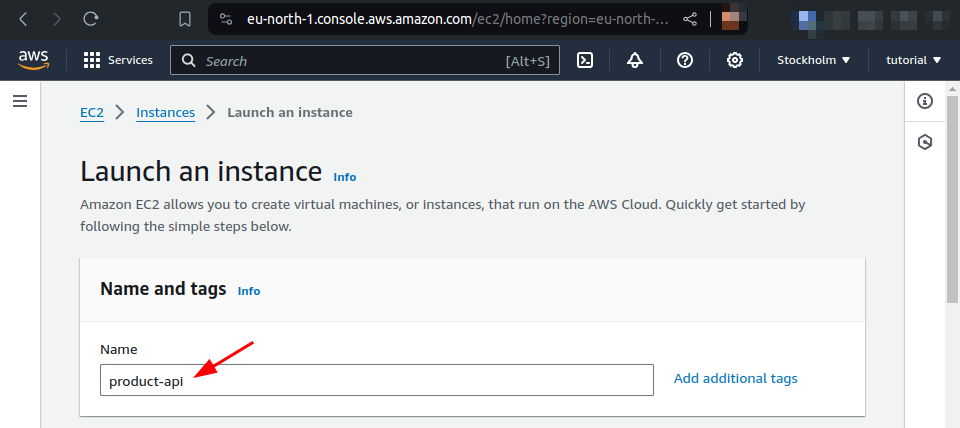Click Add additional tags link
The height and width of the screenshot is (428, 960).
(735, 378)
